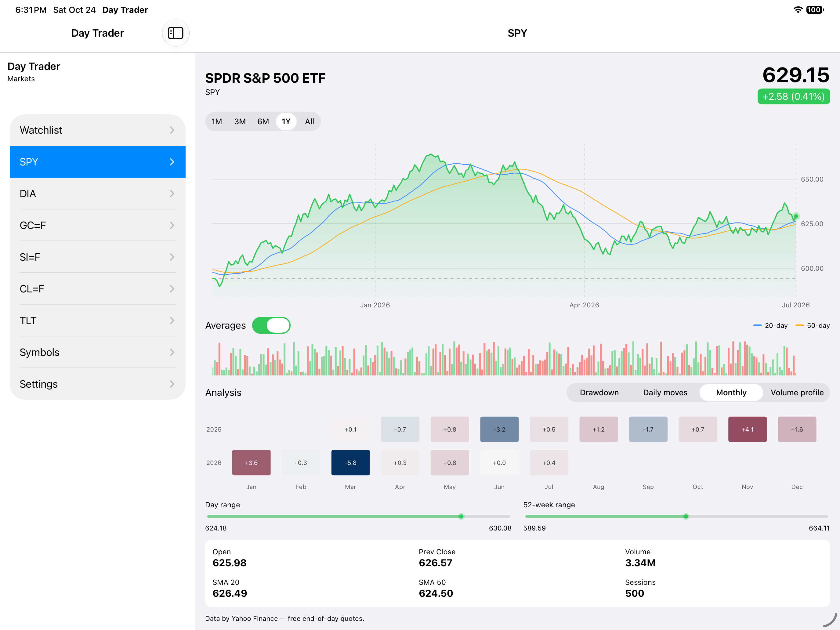The height and width of the screenshot is (630, 840).
Task: Switch to the Drawdown analysis tab
Action: [599, 393]
